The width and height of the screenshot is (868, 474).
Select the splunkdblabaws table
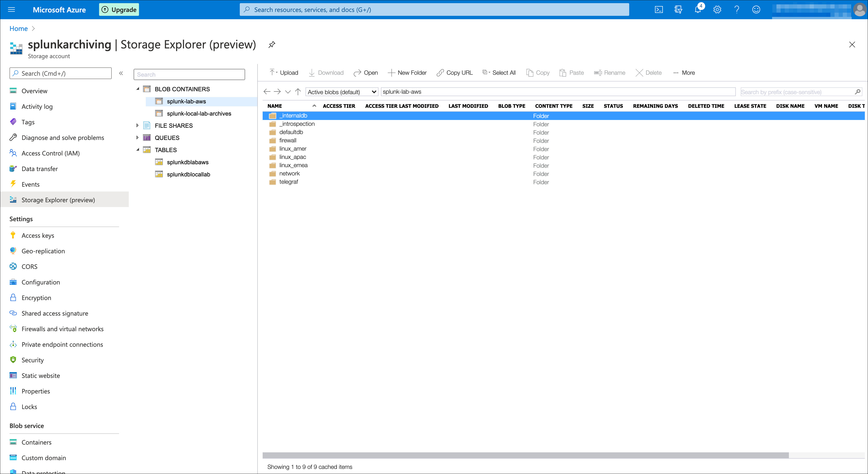point(187,162)
